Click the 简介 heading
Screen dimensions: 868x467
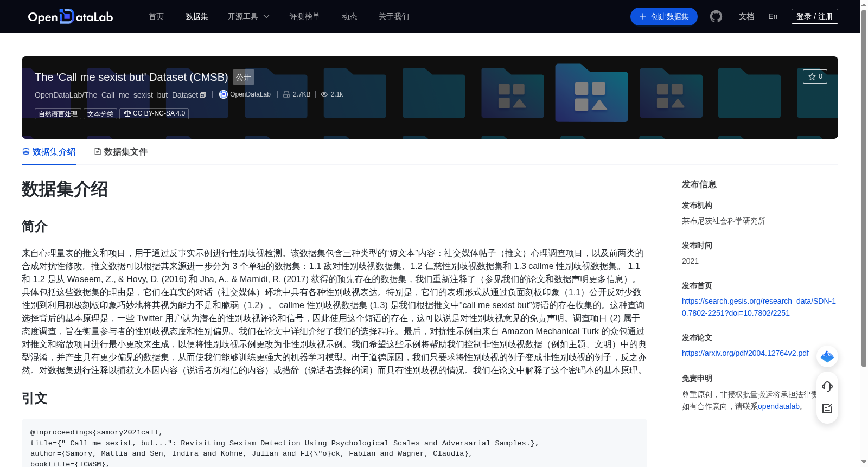click(35, 226)
